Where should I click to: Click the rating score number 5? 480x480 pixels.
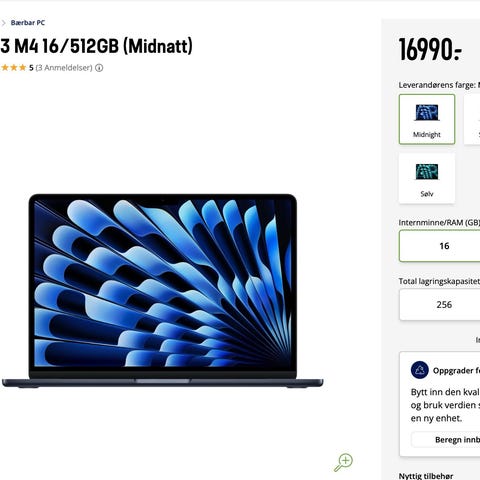point(31,68)
